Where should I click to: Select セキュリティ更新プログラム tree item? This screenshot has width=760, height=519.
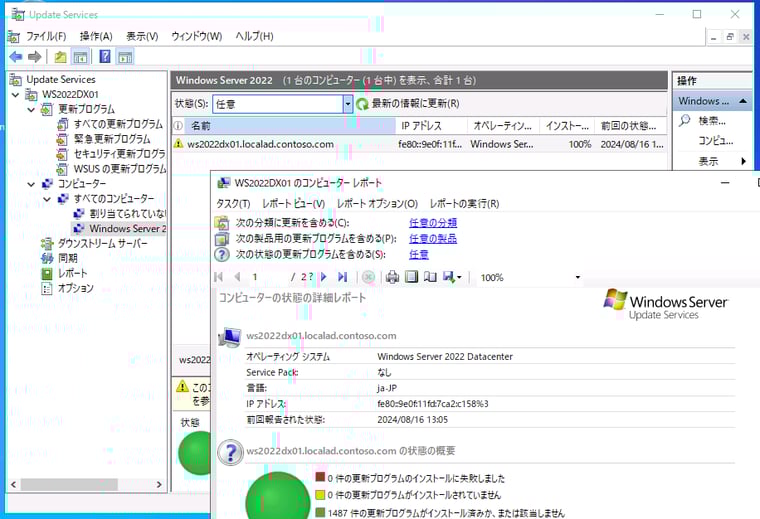coord(119,155)
